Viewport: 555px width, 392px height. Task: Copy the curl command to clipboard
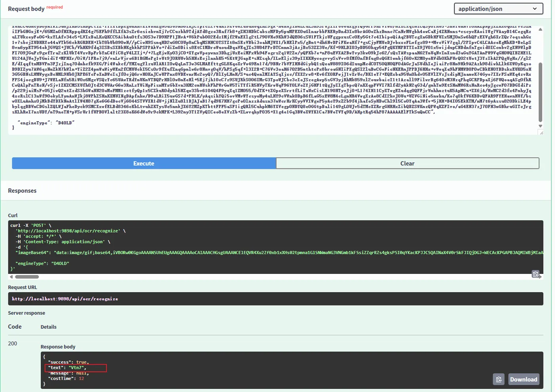tap(535, 274)
